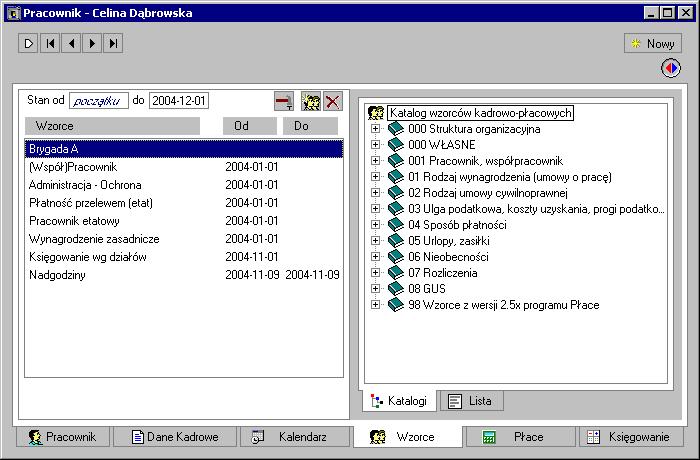The height and width of the screenshot is (460, 700).
Task: Open the Kalendarz tab
Action: (295, 437)
